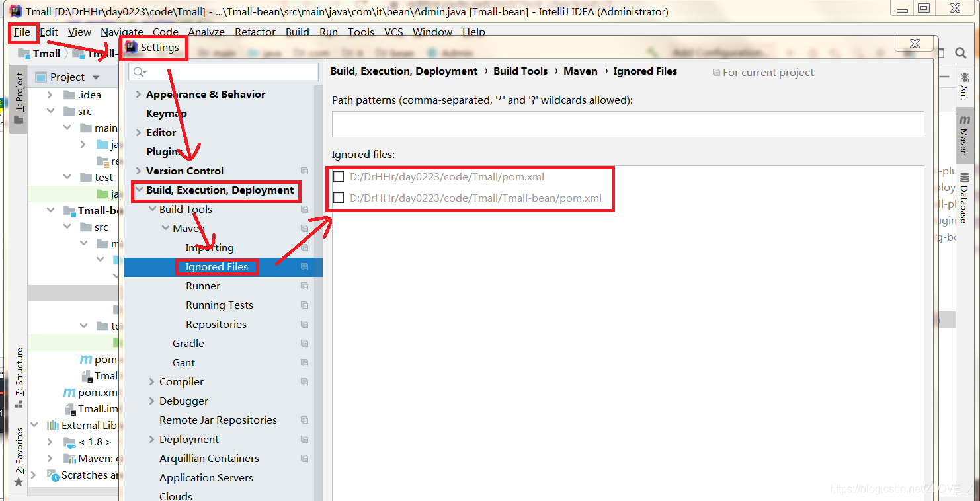This screenshot has height=501, width=980.
Task: Click project-level icon beside Runner
Action: (304, 286)
